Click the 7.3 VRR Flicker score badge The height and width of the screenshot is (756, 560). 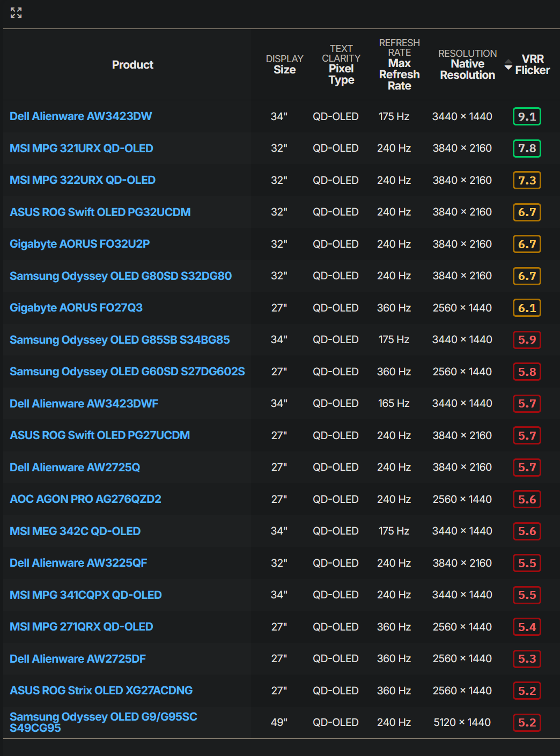pyautogui.click(x=527, y=180)
